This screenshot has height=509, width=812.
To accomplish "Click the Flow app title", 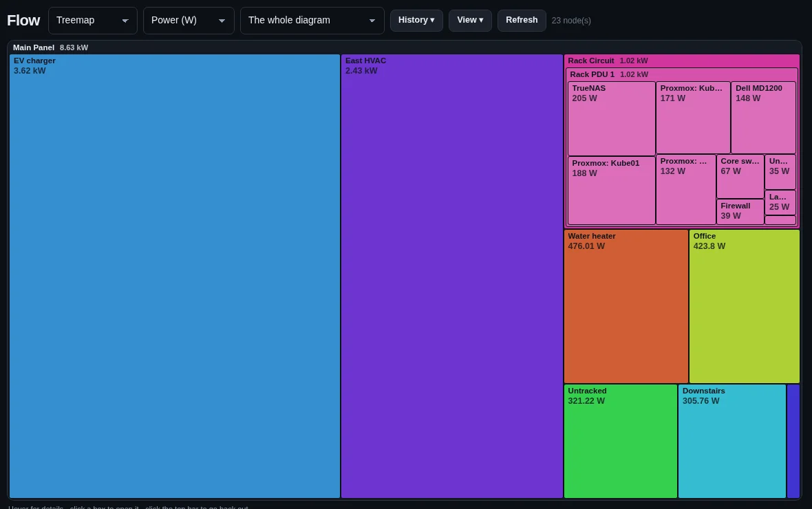I will pyautogui.click(x=23, y=20).
